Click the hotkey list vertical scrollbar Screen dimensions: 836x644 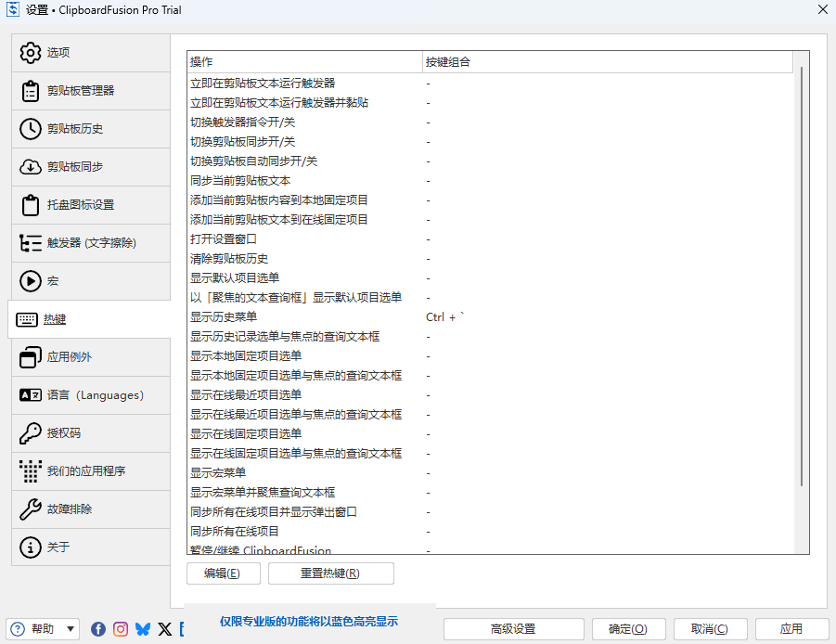tap(802, 278)
